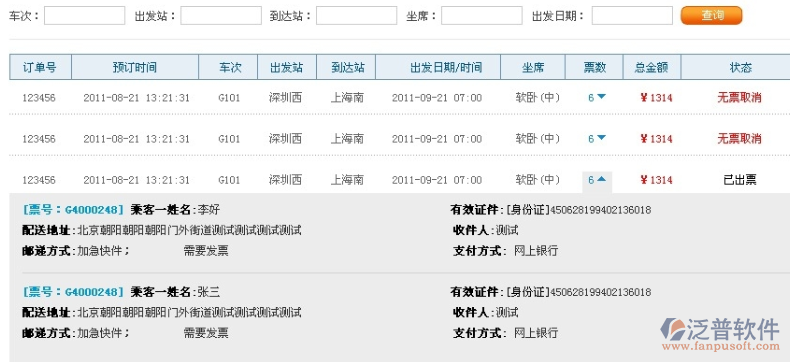
Task: Sort by 订单号 column header
Action: click(x=40, y=67)
